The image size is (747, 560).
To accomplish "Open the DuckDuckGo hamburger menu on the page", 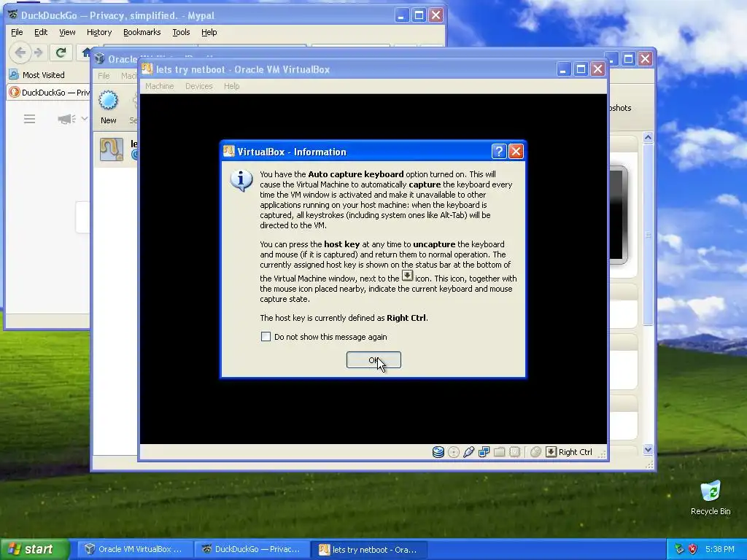I will [x=29, y=119].
